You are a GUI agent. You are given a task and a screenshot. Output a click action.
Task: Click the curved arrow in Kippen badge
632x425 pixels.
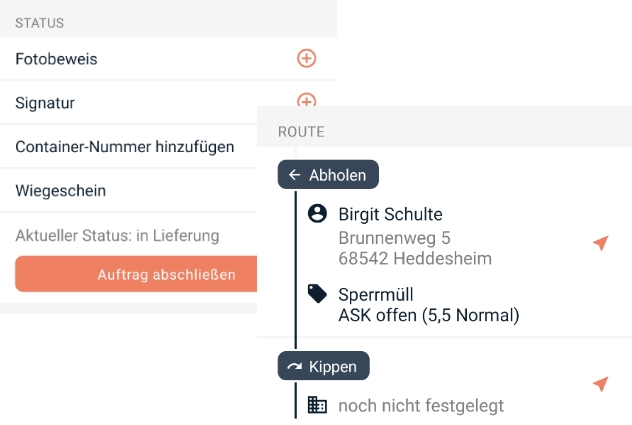[294, 367]
